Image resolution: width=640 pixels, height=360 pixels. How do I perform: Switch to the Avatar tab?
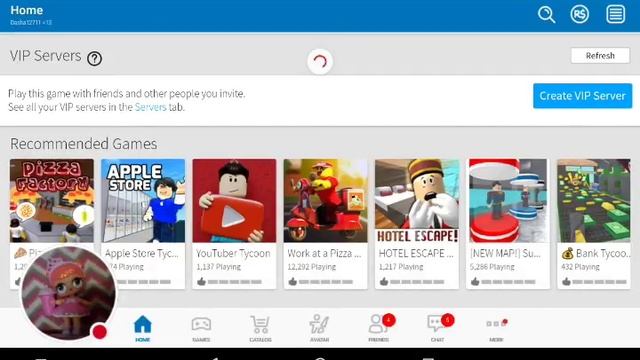pos(319,329)
